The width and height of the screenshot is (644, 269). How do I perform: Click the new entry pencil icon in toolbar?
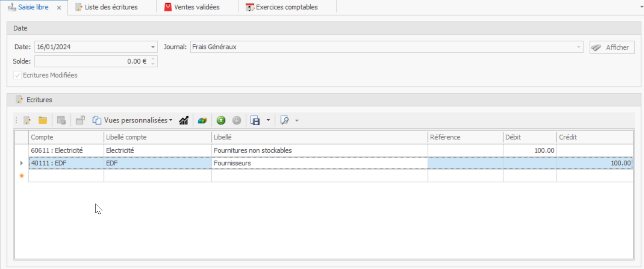click(27, 120)
